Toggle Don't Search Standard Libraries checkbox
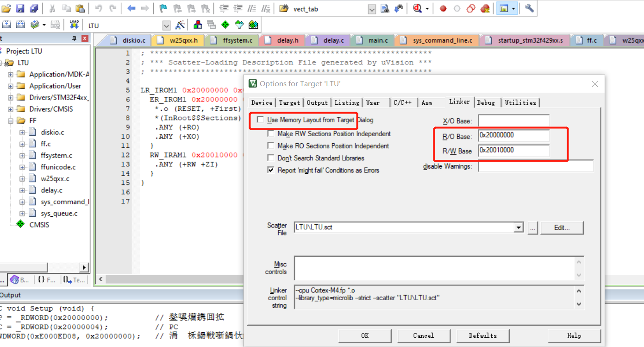The width and height of the screenshot is (644, 347). [271, 158]
